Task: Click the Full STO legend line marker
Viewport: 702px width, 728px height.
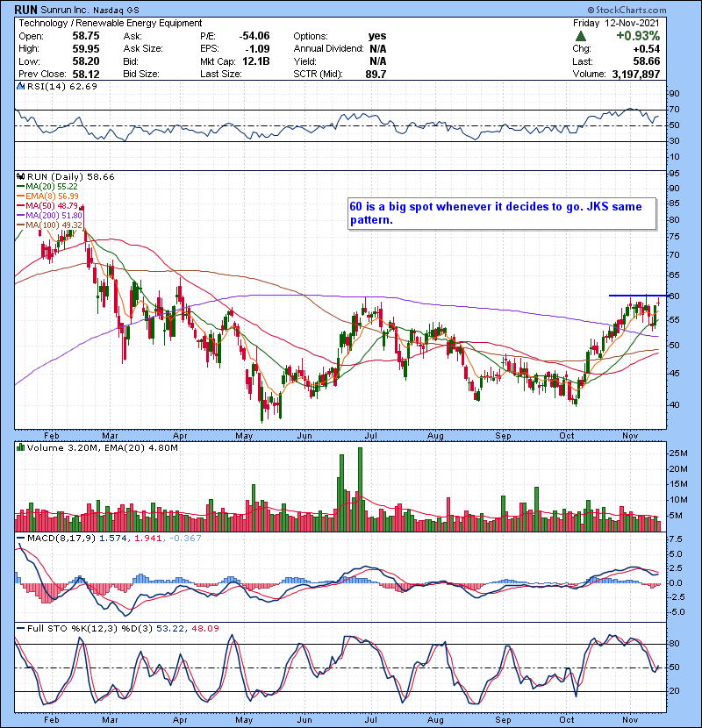Action: coord(21,629)
